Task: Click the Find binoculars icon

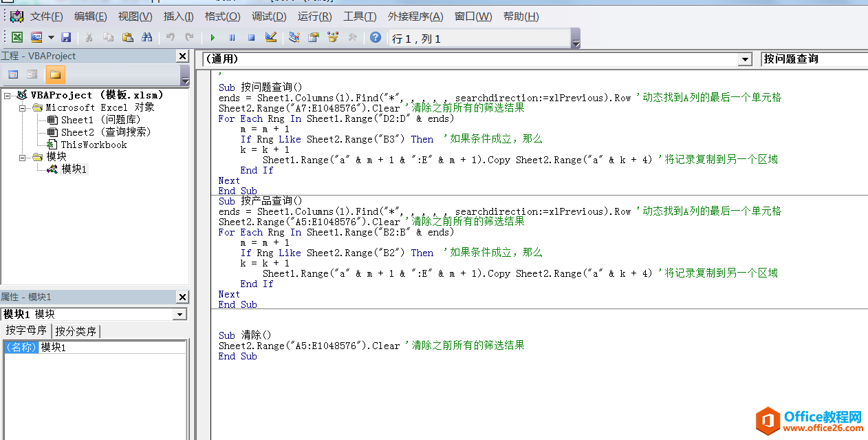Action: click(x=147, y=37)
